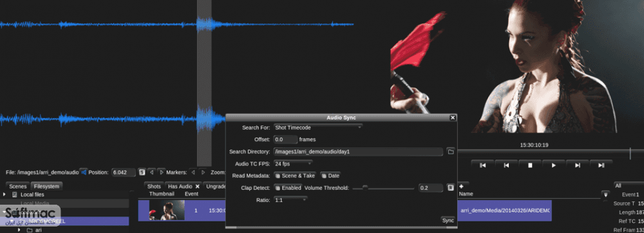Select the ARIDEMOREEL tree item
The width and height of the screenshot is (644, 233).
coord(64,221)
